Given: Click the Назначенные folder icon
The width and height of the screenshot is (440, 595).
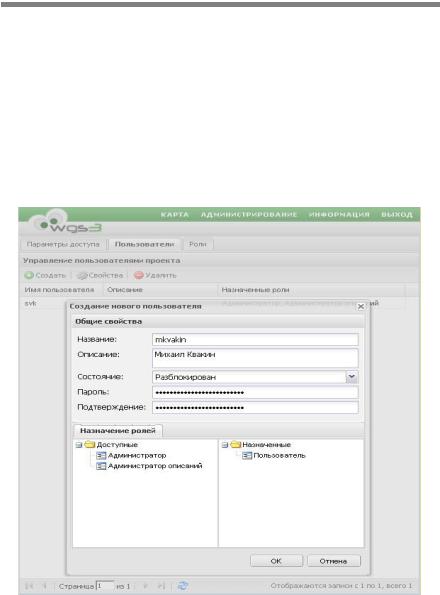Looking at the screenshot, I should pyautogui.click(x=236, y=444).
